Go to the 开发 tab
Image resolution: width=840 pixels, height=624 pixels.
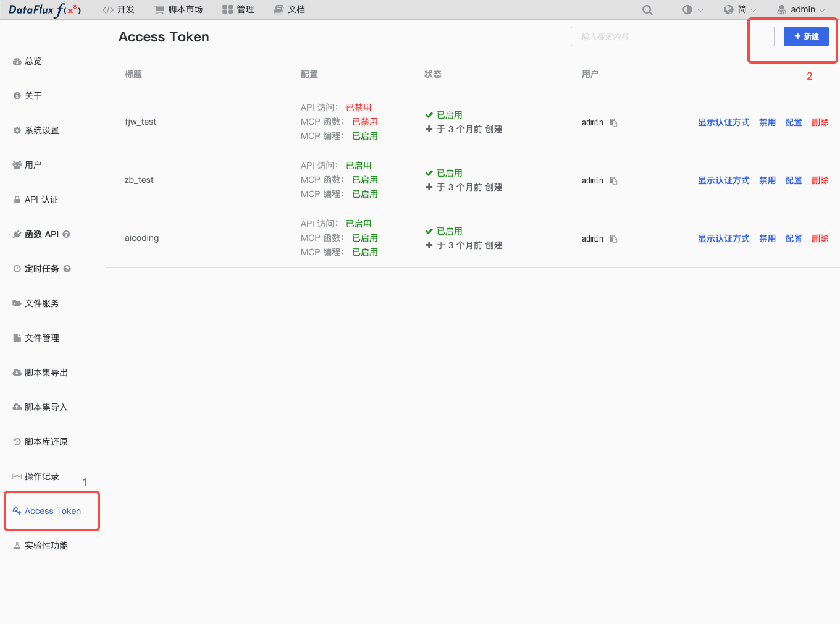(118, 10)
